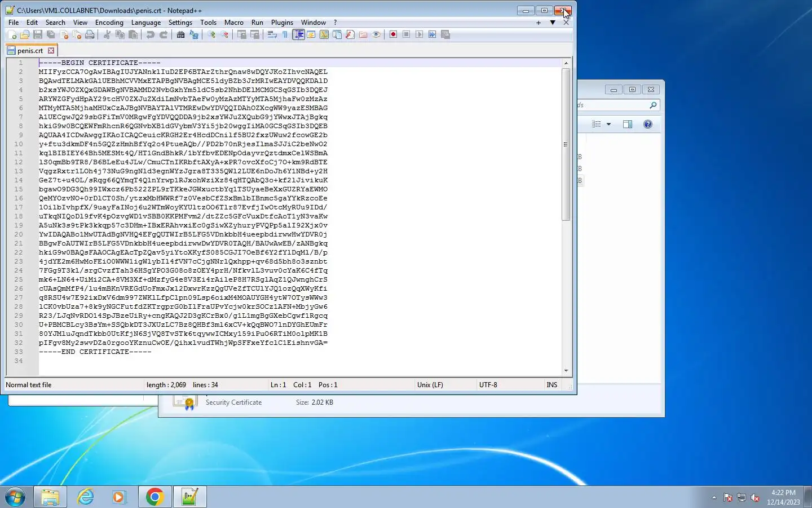
Task: Open the Search menu
Action: [x=55, y=23]
